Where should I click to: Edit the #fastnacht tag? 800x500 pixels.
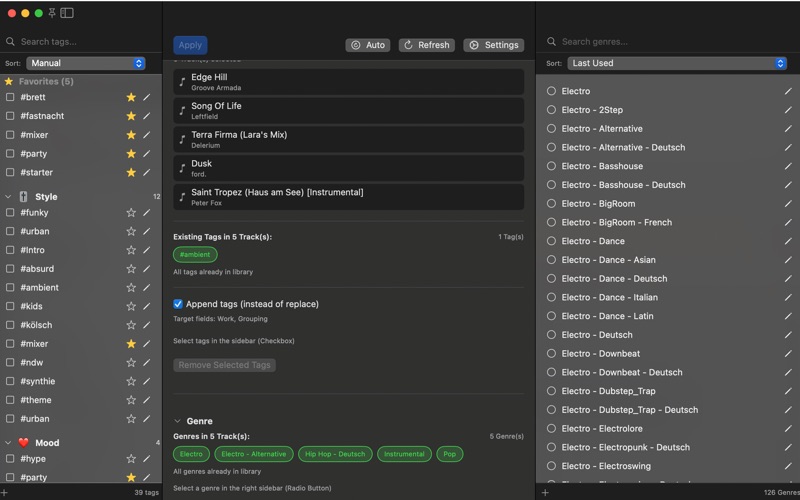click(146, 116)
